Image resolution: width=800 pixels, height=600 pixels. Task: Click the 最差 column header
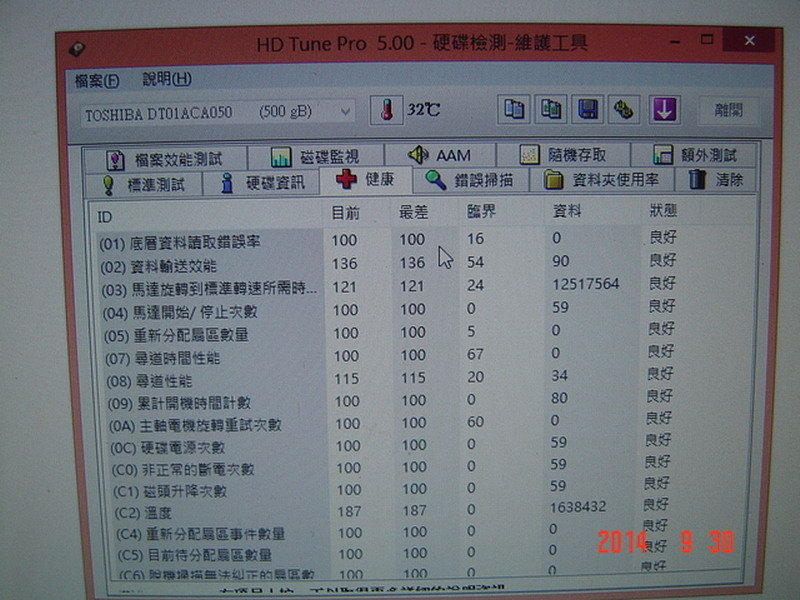coord(413,212)
